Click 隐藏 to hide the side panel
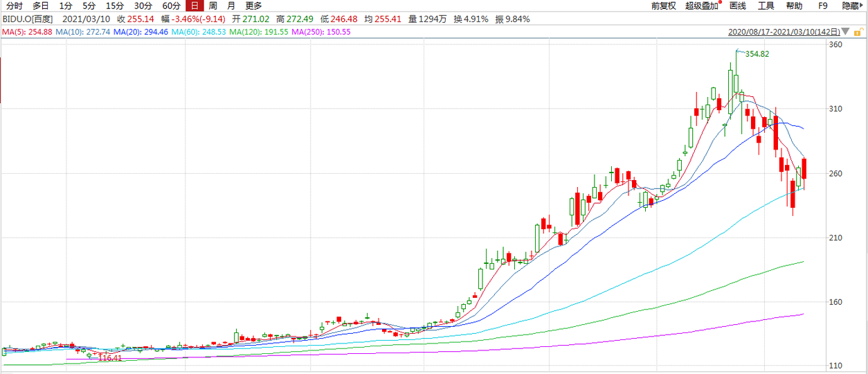 (x=851, y=6)
